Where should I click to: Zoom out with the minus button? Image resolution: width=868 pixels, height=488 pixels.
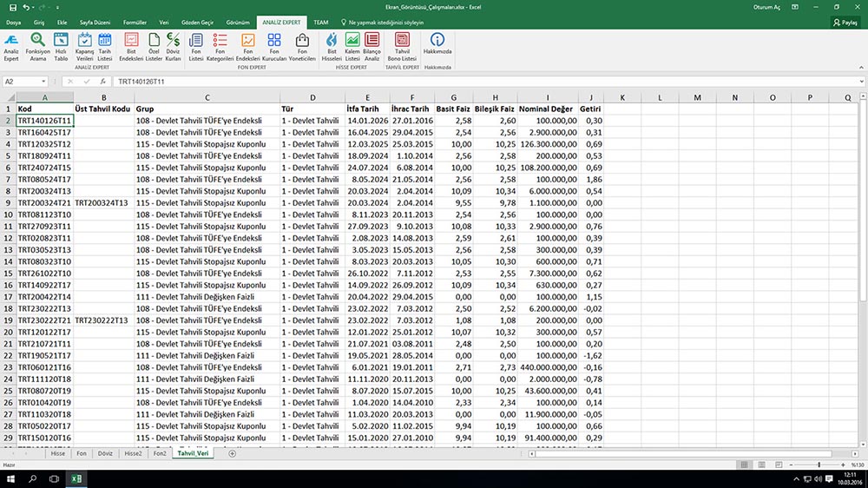(791, 465)
